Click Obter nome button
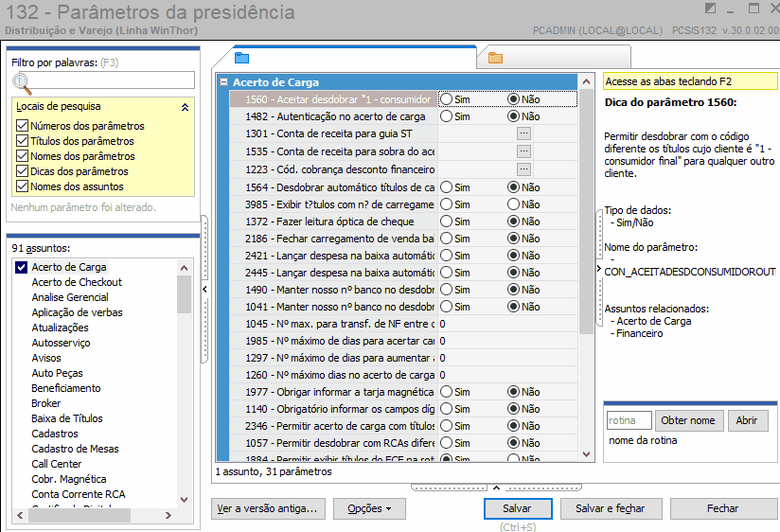The height and width of the screenshot is (532, 780). (x=689, y=420)
